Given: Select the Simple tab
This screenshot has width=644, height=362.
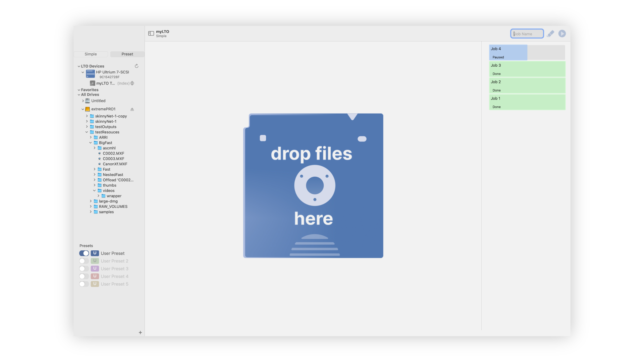Looking at the screenshot, I should coord(91,54).
